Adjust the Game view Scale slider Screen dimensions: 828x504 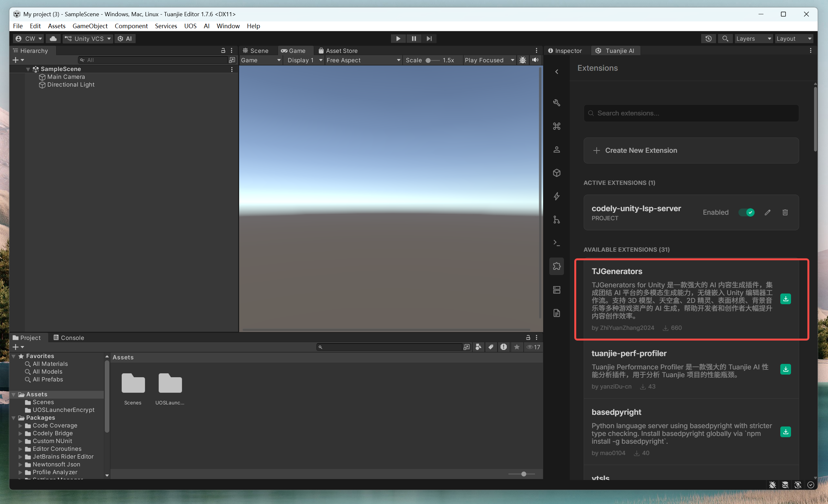click(x=432, y=60)
